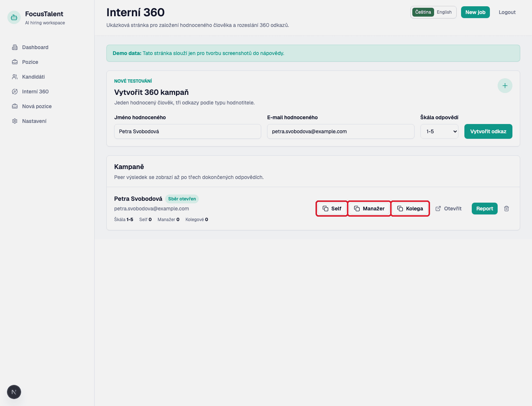532x406 pixels.
Task: Click the Dashboard icon in the sidebar
Action: [x=15, y=47]
